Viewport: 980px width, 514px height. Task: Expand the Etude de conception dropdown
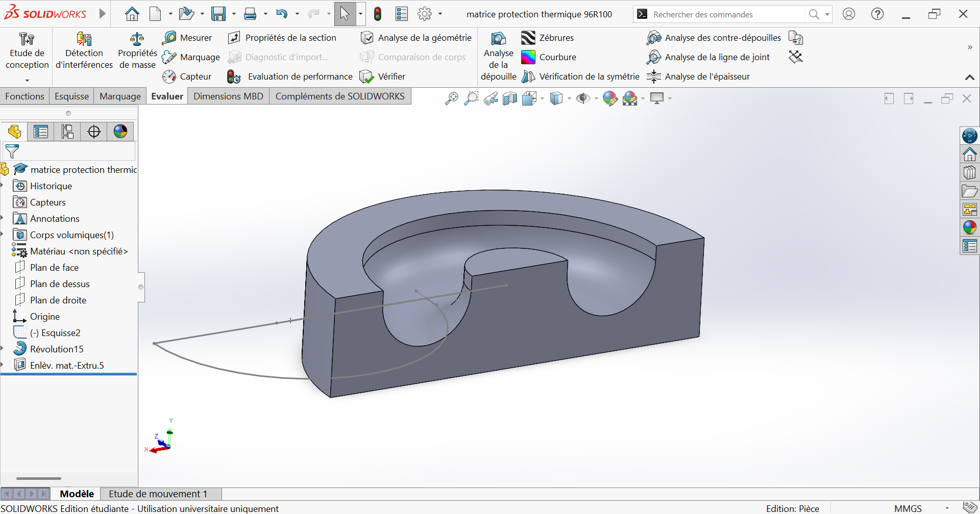[x=27, y=80]
